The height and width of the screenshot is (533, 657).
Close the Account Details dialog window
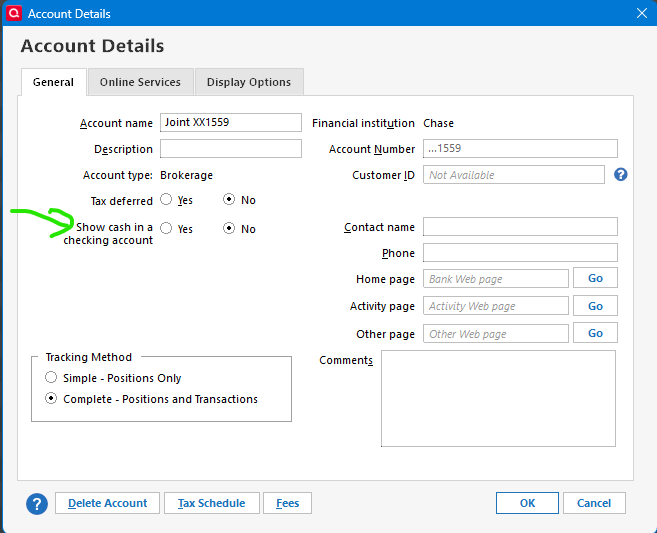[x=641, y=14]
